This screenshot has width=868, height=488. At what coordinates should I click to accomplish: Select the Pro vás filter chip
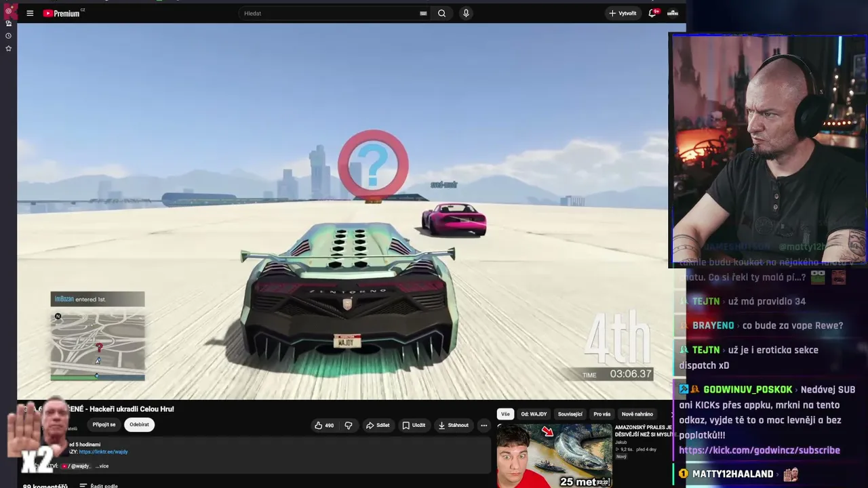[601, 414]
